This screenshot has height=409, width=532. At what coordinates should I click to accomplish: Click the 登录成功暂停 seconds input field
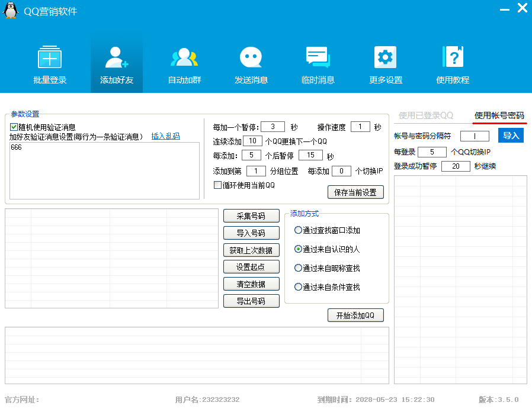pos(456,166)
